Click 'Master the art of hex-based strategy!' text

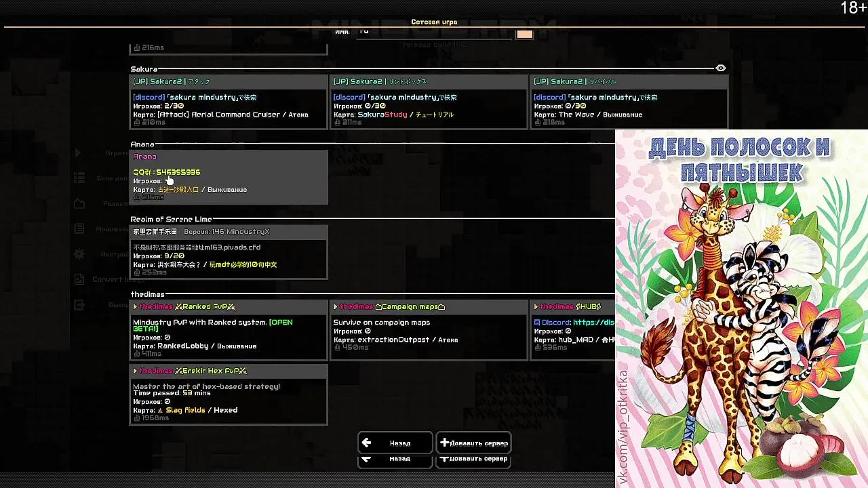[x=206, y=386]
